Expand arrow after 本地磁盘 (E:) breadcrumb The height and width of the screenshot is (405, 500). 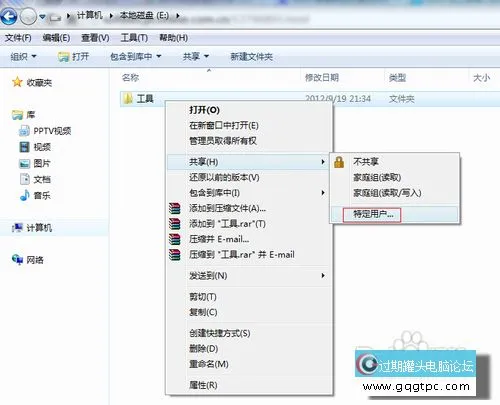pos(178,15)
